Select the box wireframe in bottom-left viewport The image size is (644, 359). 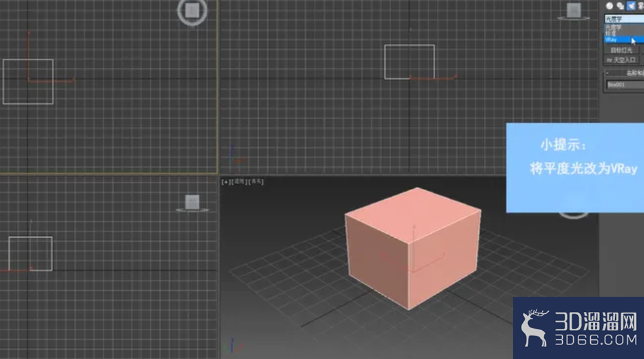[30, 254]
